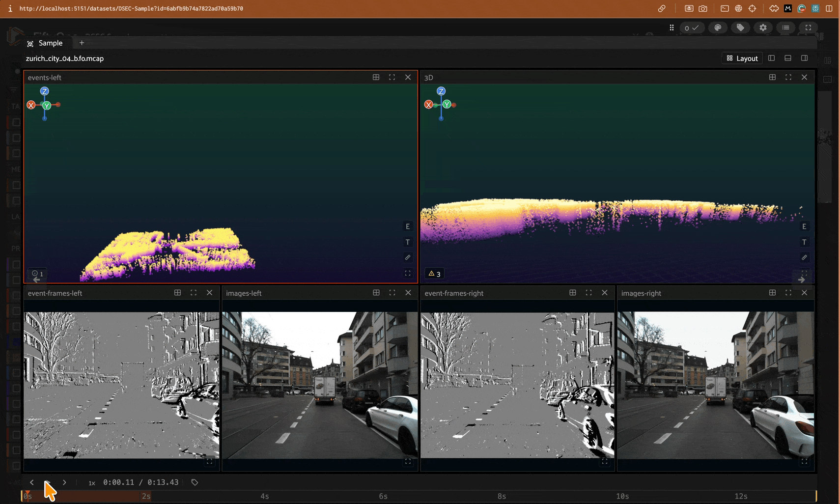The image size is (840, 504).
Task: Select the pencil tool in the 3D view
Action: point(804,257)
